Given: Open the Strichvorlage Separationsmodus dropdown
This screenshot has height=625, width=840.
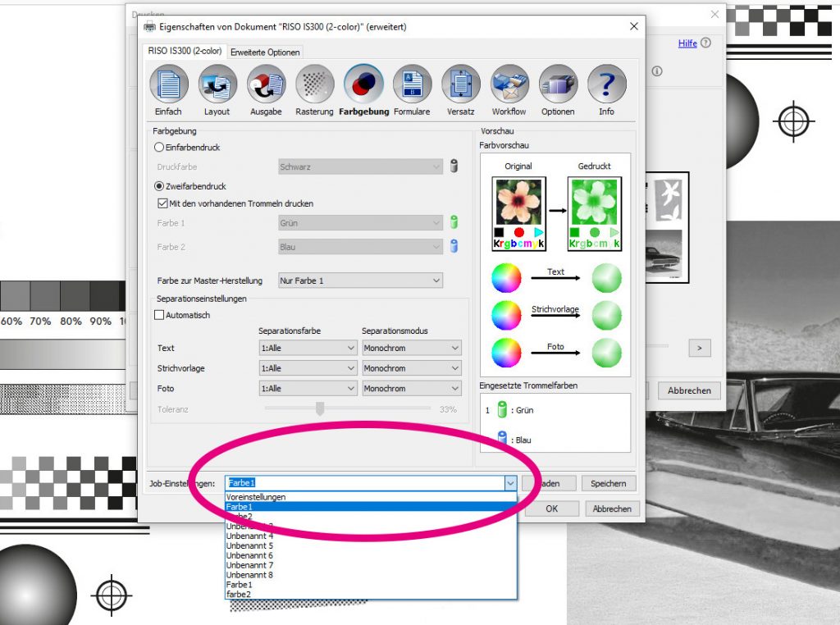Looking at the screenshot, I should (412, 368).
